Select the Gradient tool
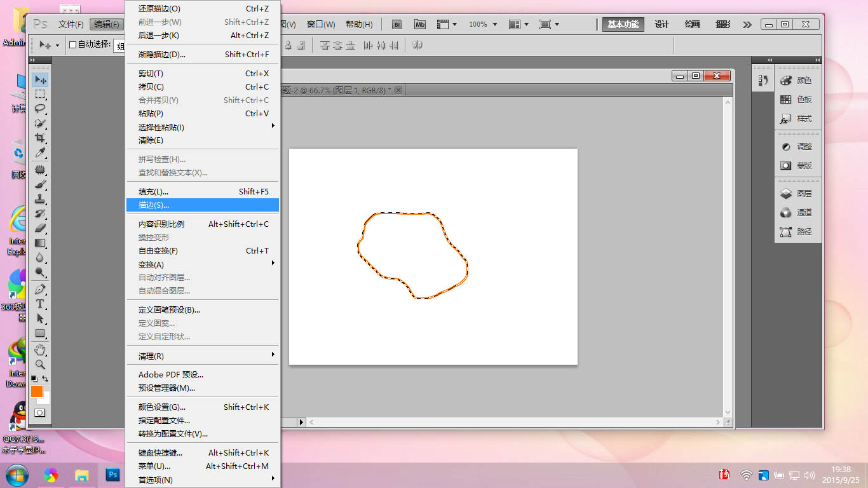Image resolution: width=868 pixels, height=488 pixels. pos(40,243)
